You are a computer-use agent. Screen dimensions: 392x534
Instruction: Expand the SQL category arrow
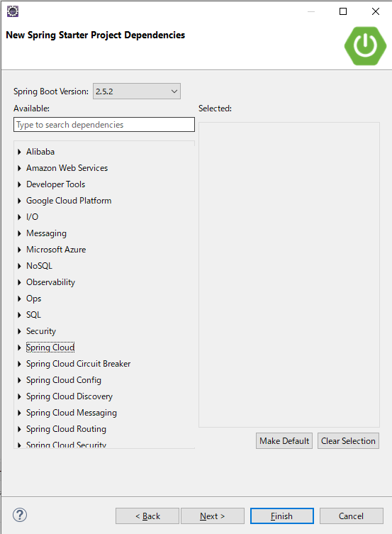click(x=19, y=315)
